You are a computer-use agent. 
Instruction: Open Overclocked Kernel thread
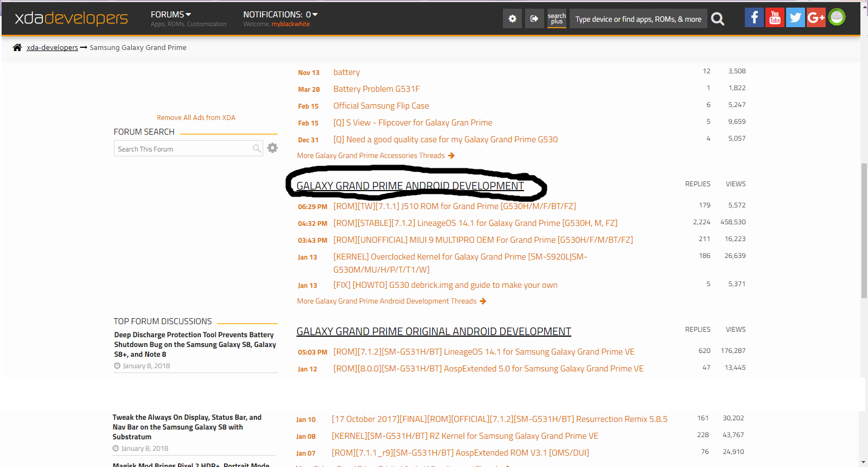[460, 263]
